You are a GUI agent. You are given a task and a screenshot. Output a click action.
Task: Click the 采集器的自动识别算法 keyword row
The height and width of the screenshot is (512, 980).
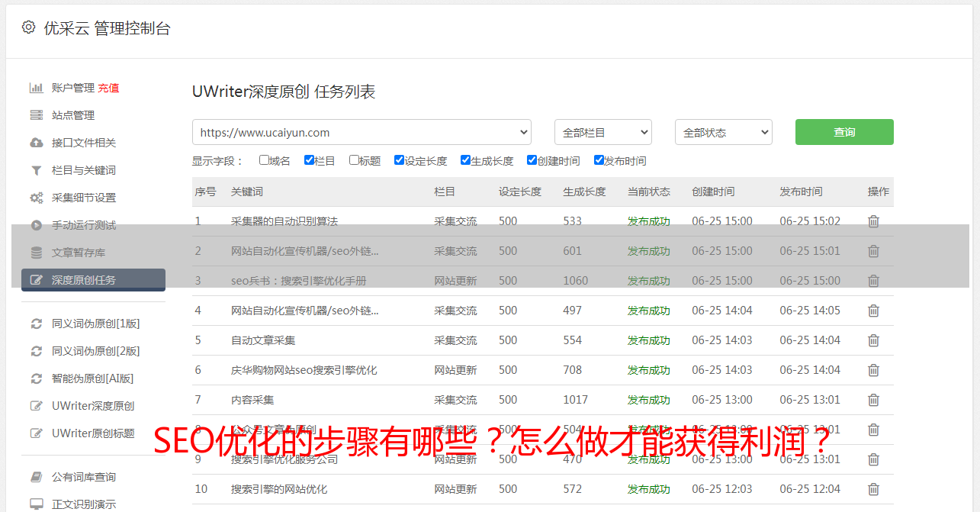click(x=284, y=221)
